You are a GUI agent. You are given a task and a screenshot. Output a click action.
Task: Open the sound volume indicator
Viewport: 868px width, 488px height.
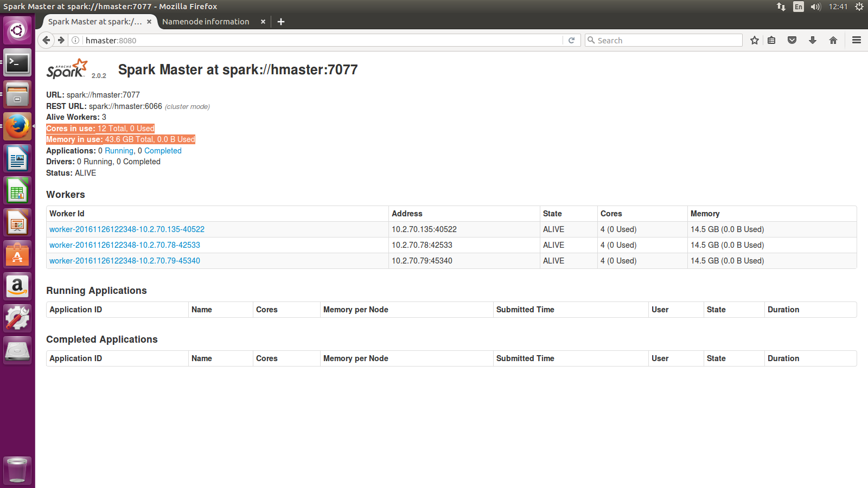coord(815,7)
